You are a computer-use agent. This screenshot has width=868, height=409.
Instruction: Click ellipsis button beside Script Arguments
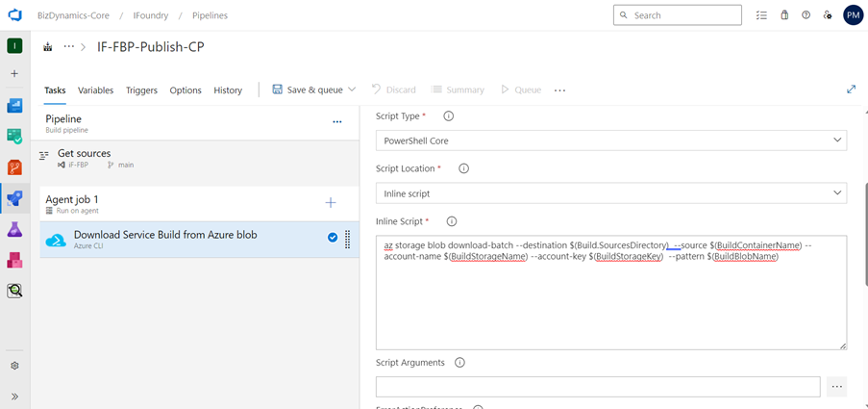[836, 386]
